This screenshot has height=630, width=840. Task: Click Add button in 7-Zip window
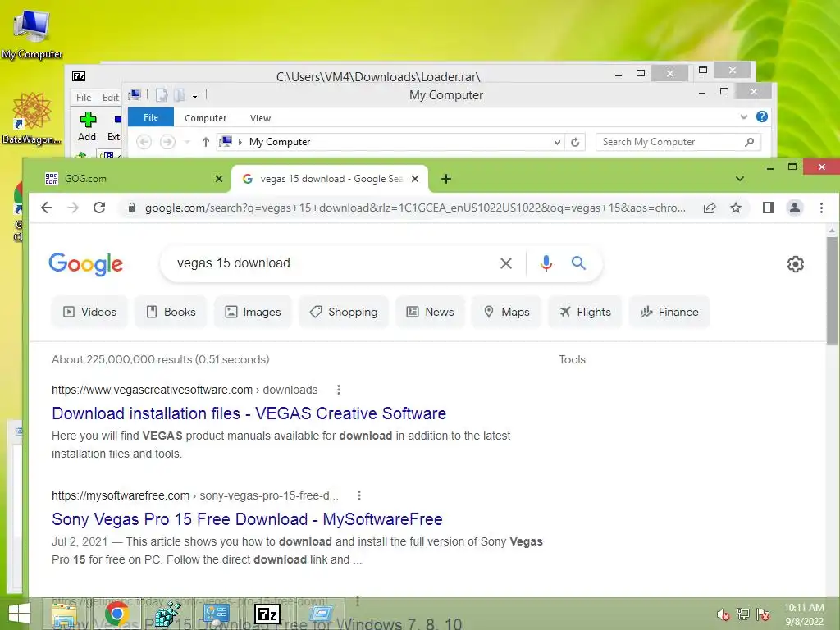87,126
